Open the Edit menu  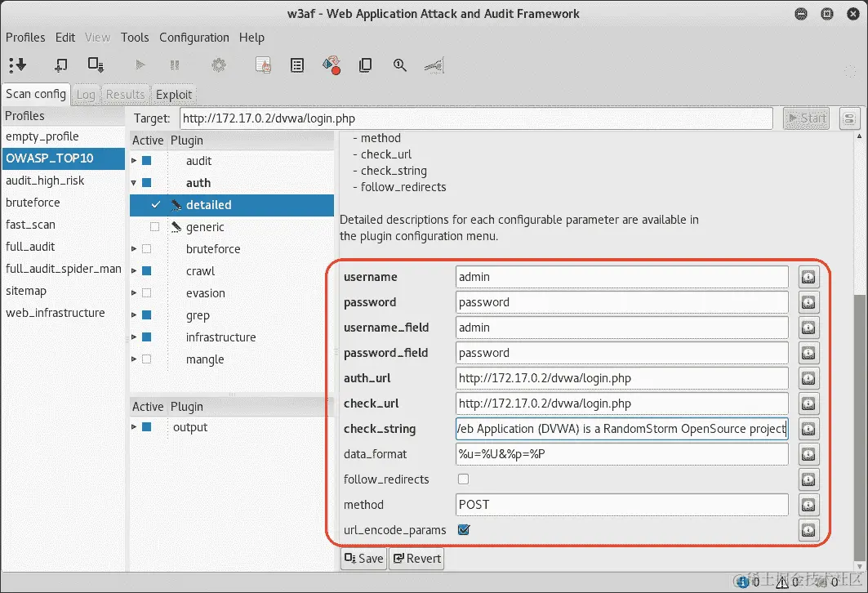point(65,38)
